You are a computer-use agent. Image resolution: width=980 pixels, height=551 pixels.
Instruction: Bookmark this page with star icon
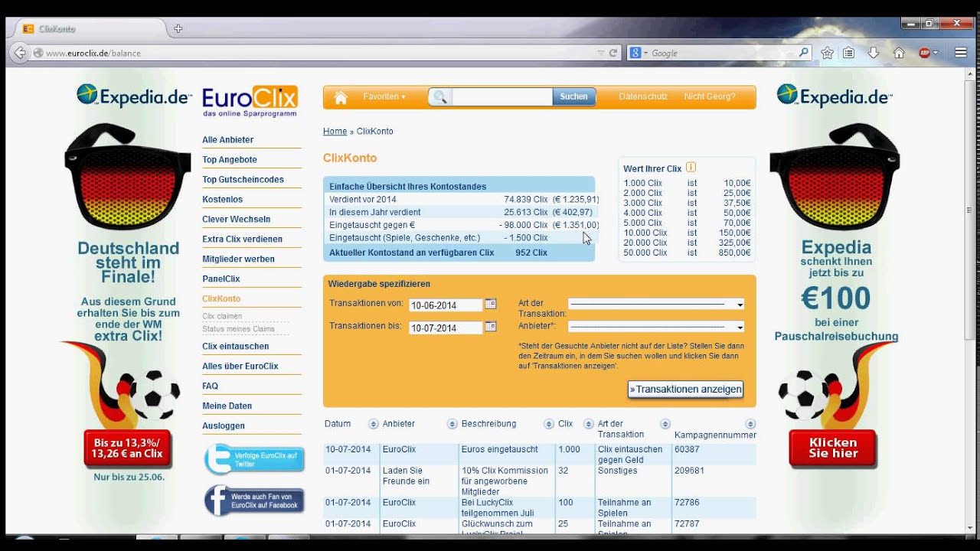point(827,53)
